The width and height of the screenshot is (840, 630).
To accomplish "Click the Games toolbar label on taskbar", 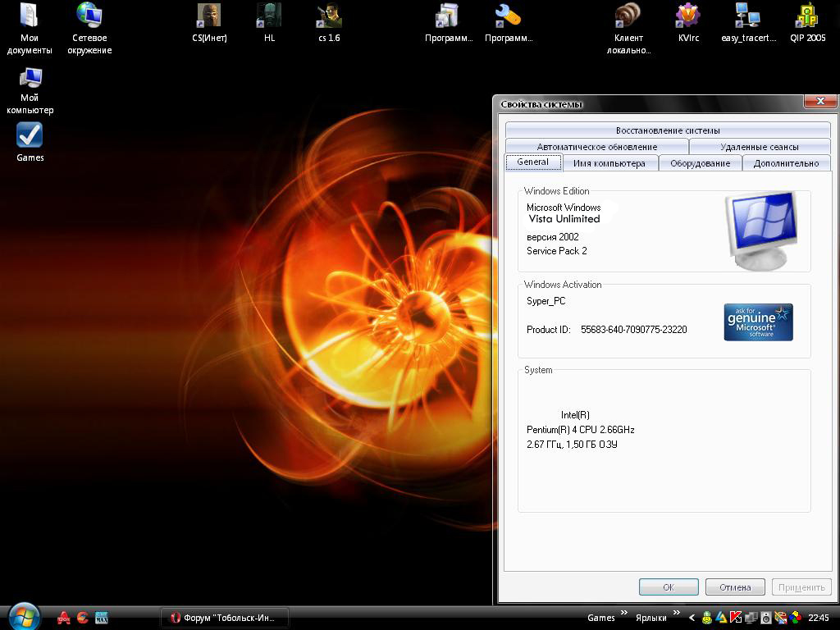I will pyautogui.click(x=601, y=618).
